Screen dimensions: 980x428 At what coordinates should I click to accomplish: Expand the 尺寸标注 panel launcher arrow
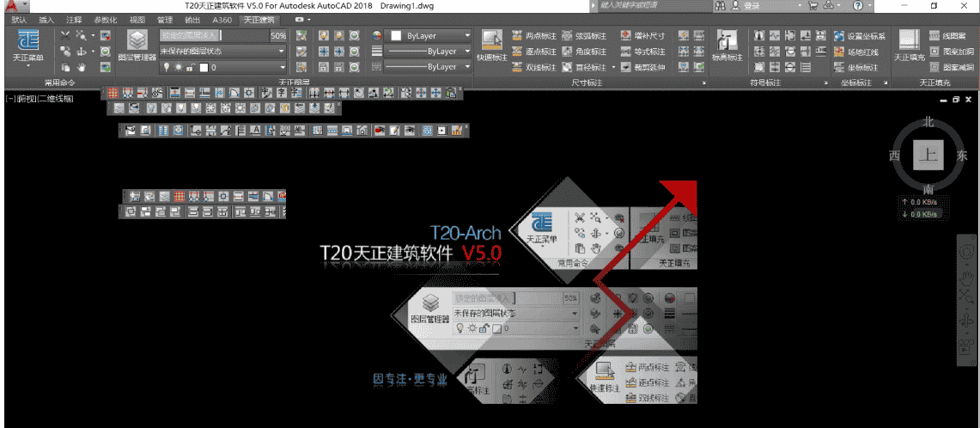pos(703,83)
